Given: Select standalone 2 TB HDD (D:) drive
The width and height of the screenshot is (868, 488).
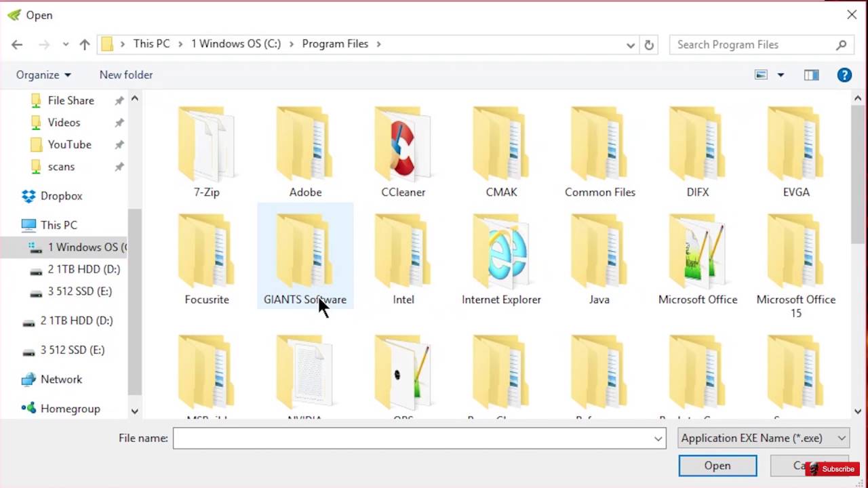Looking at the screenshot, I should 66,321.
